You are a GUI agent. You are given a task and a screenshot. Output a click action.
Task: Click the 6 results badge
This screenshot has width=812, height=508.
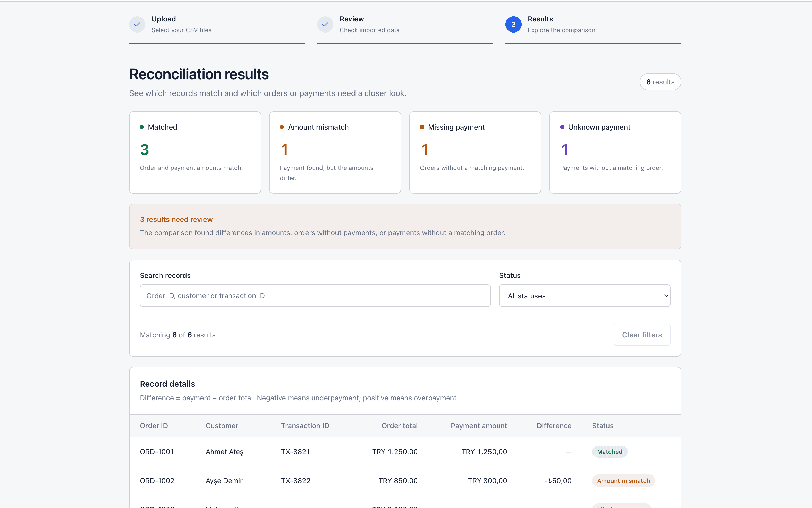[x=660, y=82]
